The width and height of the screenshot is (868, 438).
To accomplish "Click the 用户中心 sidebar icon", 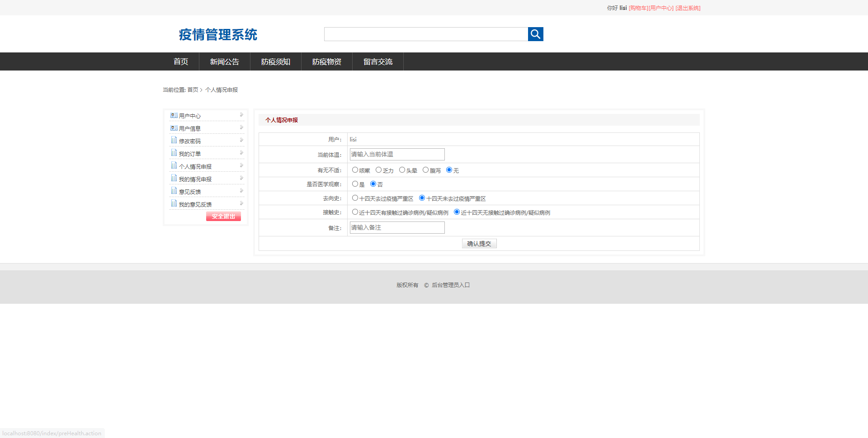I will click(x=174, y=116).
